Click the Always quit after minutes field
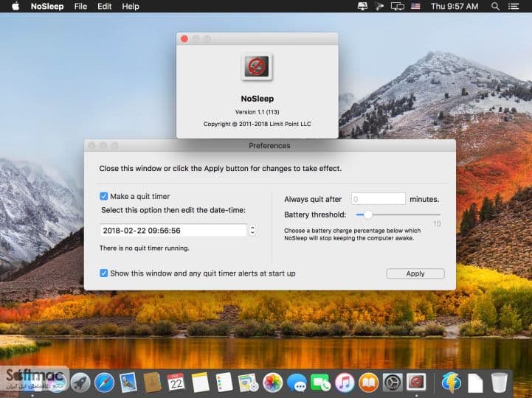532x398 pixels. 378,199
